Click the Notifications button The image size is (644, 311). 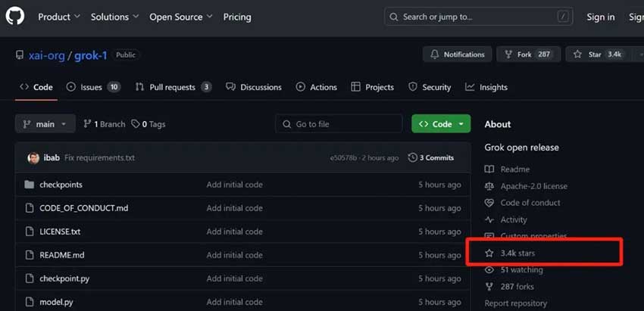(457, 54)
